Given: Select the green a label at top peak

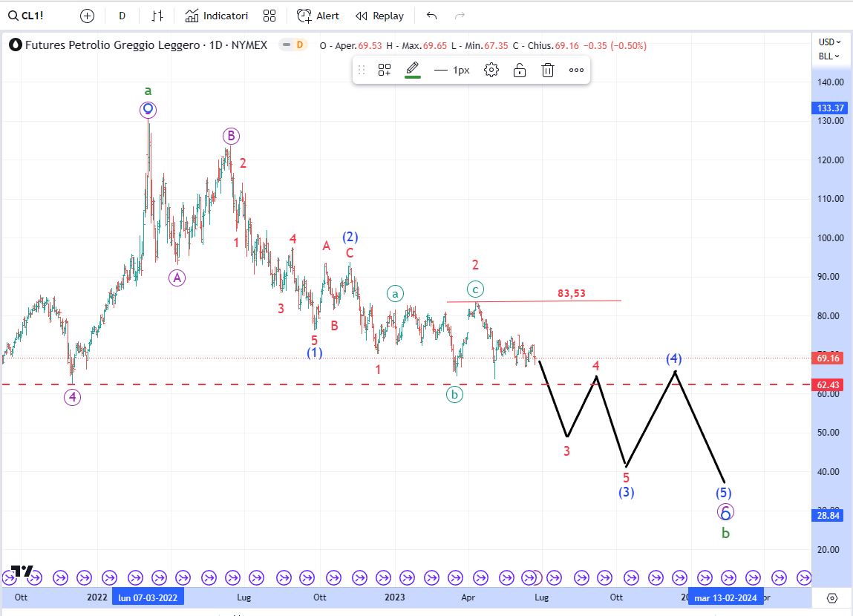Looking at the screenshot, I should [x=148, y=91].
